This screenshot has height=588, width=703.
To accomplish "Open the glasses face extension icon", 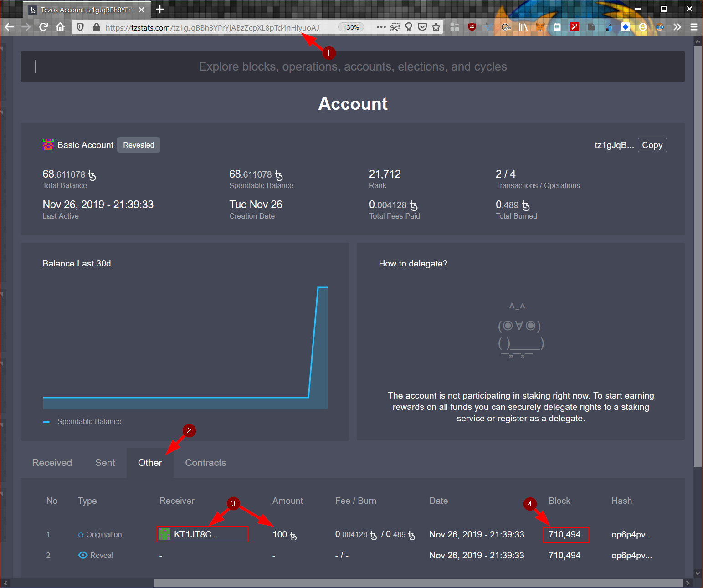I will [x=660, y=27].
